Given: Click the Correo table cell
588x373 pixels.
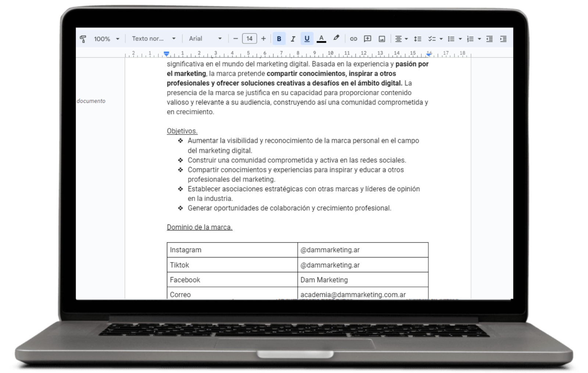Looking at the screenshot, I should click(232, 294).
